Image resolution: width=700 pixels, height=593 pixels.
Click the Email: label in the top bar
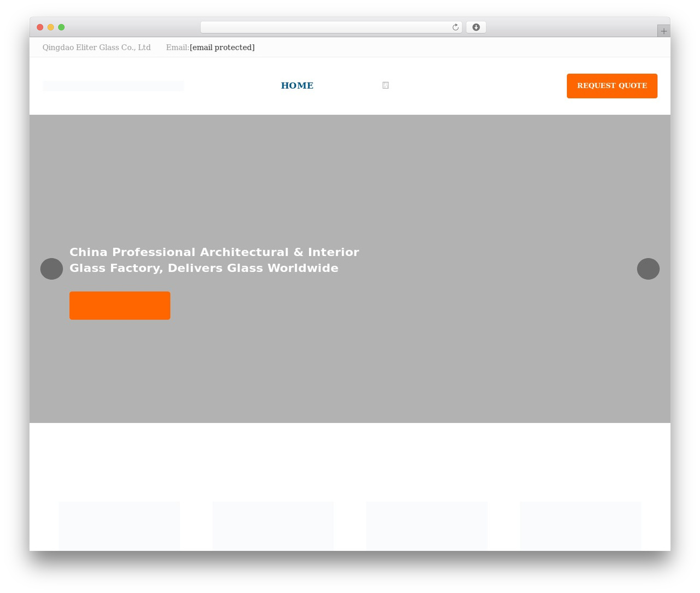coord(178,48)
